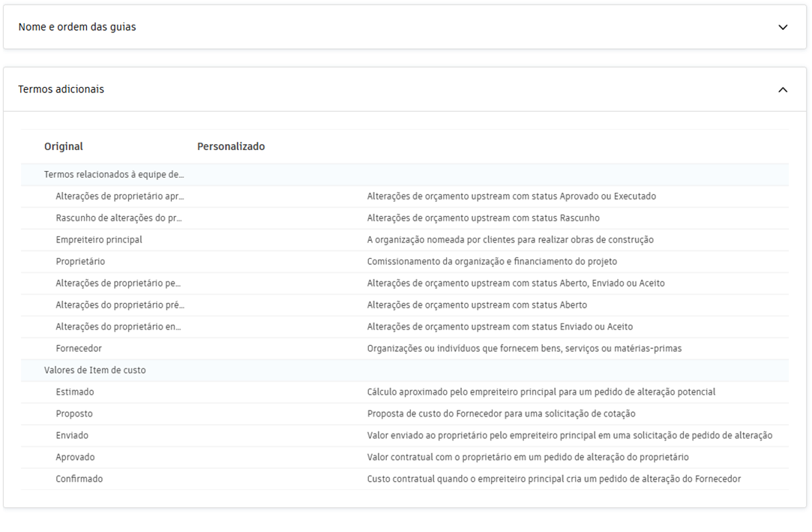
Task: Click the downward chevron icon on the first panel
Action: (x=784, y=26)
